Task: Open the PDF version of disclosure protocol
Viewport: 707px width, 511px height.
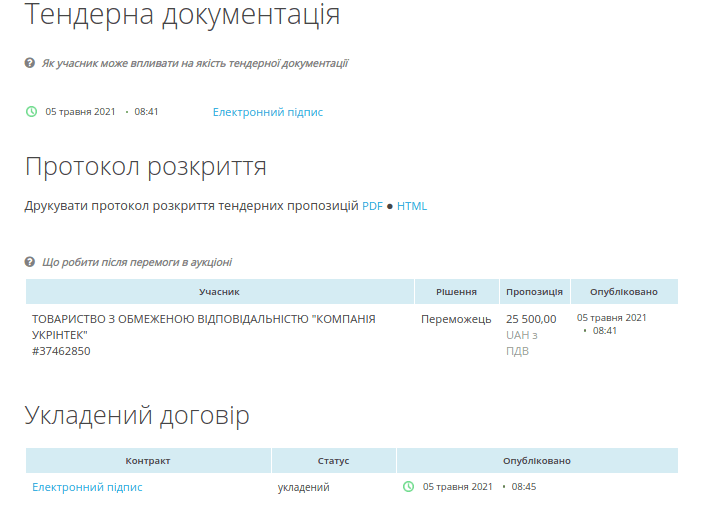Action: [x=372, y=206]
